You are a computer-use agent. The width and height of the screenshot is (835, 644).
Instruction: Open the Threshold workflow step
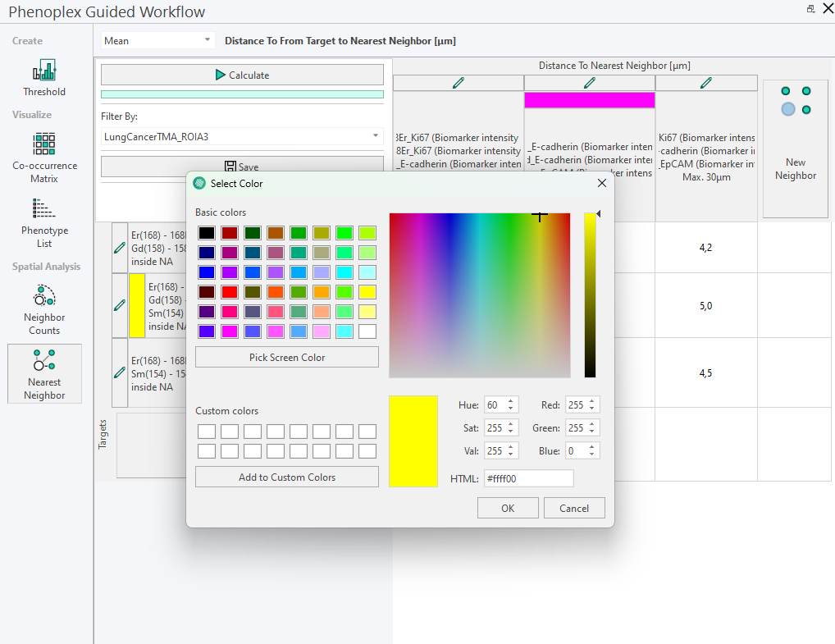point(44,78)
